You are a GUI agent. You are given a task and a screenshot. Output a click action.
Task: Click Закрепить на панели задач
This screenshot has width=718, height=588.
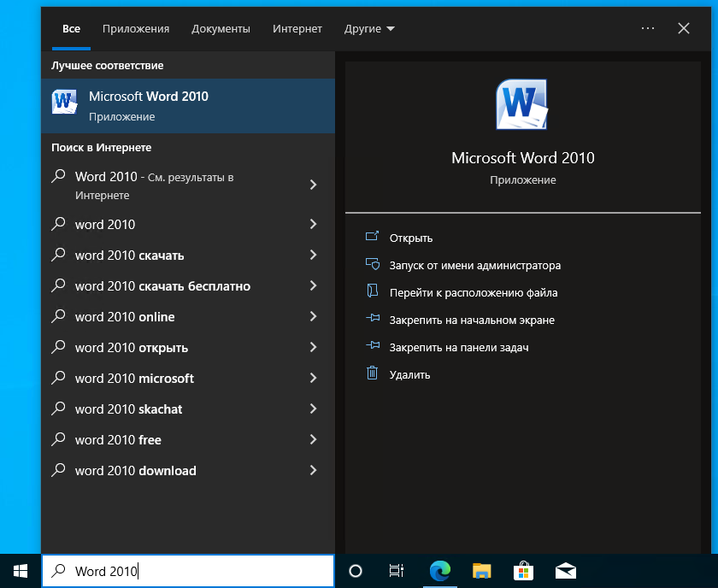(459, 348)
